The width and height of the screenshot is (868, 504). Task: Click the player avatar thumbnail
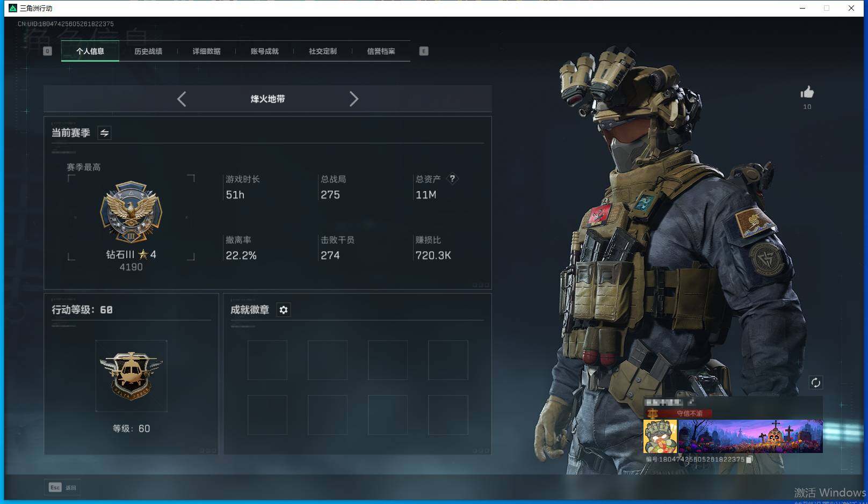pyautogui.click(x=660, y=436)
